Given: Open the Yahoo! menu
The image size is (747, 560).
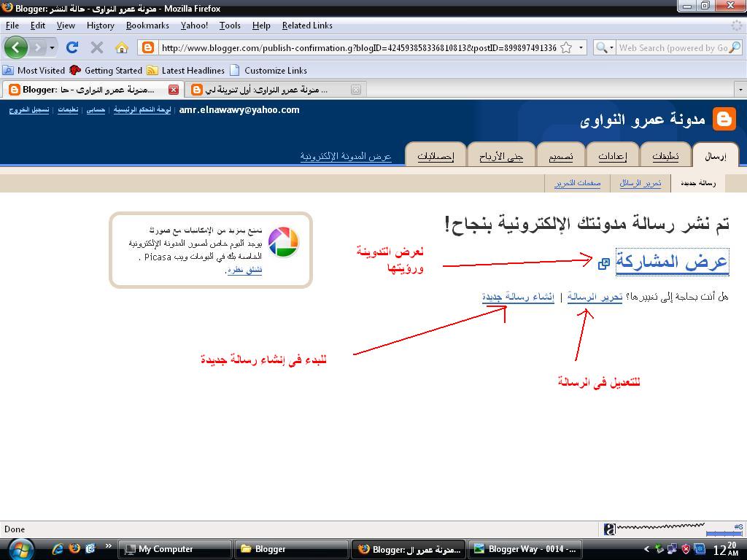Looking at the screenshot, I should coord(194,26).
